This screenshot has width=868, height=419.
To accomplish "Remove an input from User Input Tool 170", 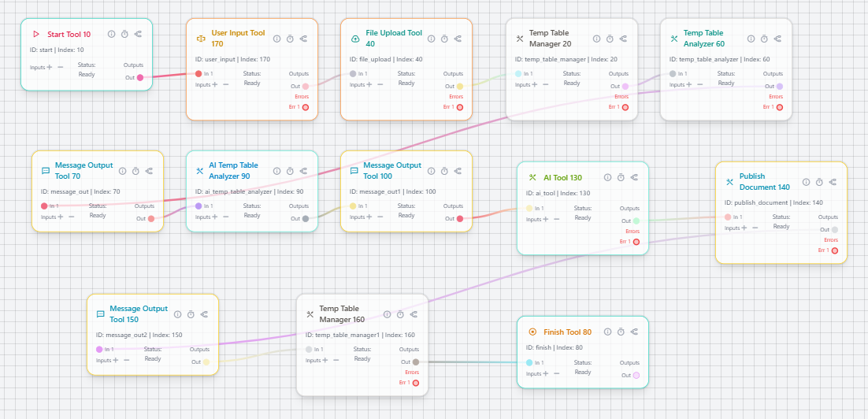I will pyautogui.click(x=226, y=84).
